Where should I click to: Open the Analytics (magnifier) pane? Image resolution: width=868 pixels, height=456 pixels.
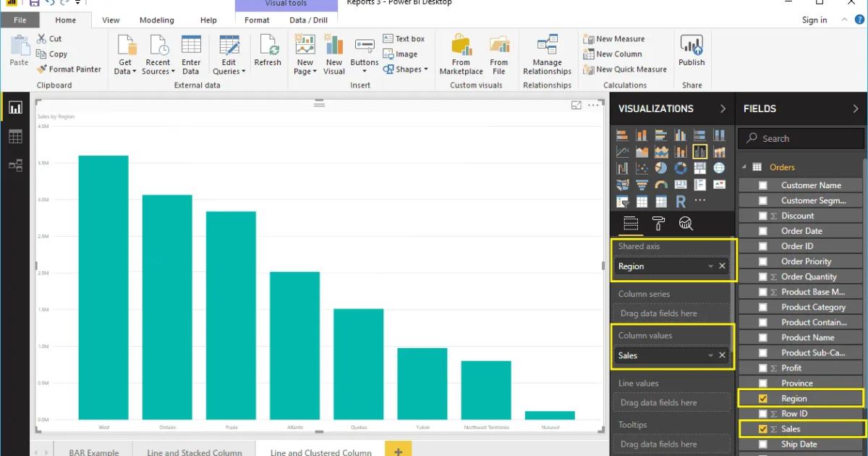(x=686, y=223)
